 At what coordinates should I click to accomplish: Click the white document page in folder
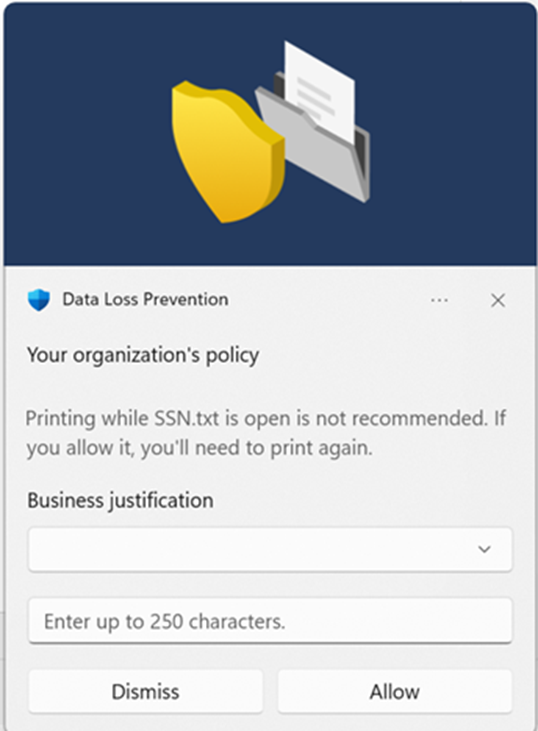click(x=320, y=91)
